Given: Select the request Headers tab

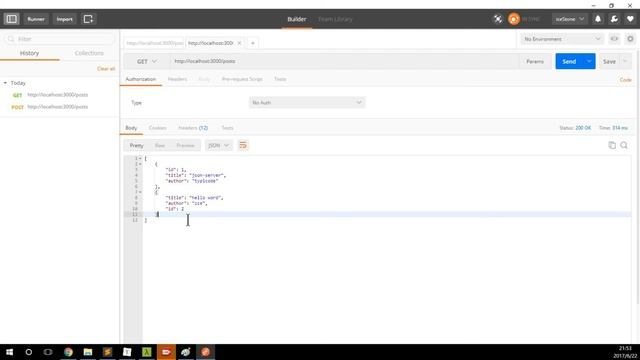Looking at the screenshot, I should [x=177, y=79].
